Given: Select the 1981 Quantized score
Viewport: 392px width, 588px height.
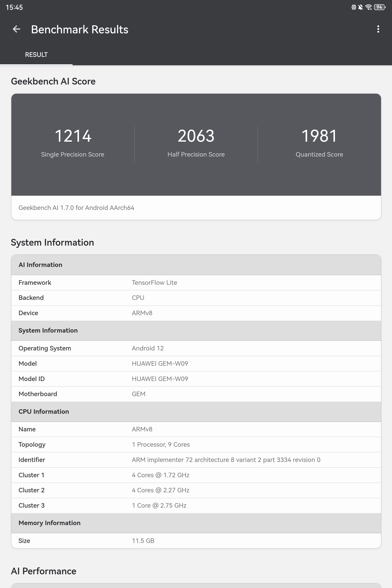Looking at the screenshot, I should pyautogui.click(x=319, y=136).
